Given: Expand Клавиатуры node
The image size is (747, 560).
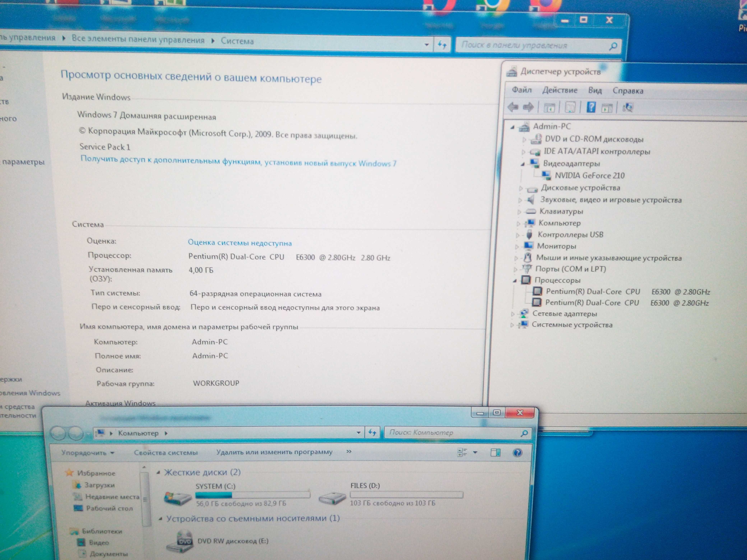Looking at the screenshot, I should click(x=519, y=212).
